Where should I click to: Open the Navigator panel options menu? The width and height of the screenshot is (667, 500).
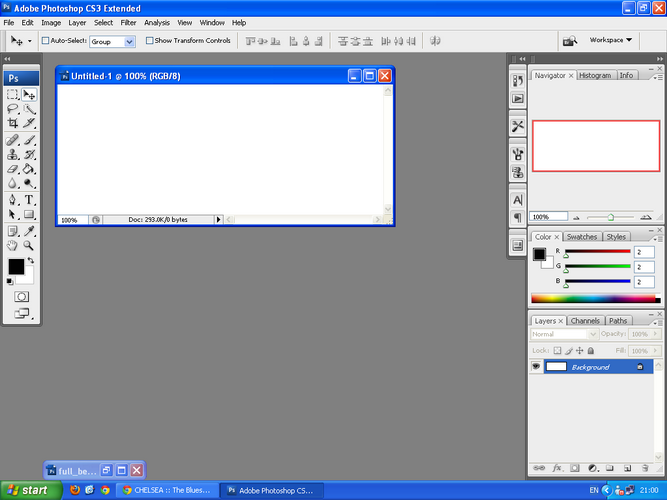[658, 77]
